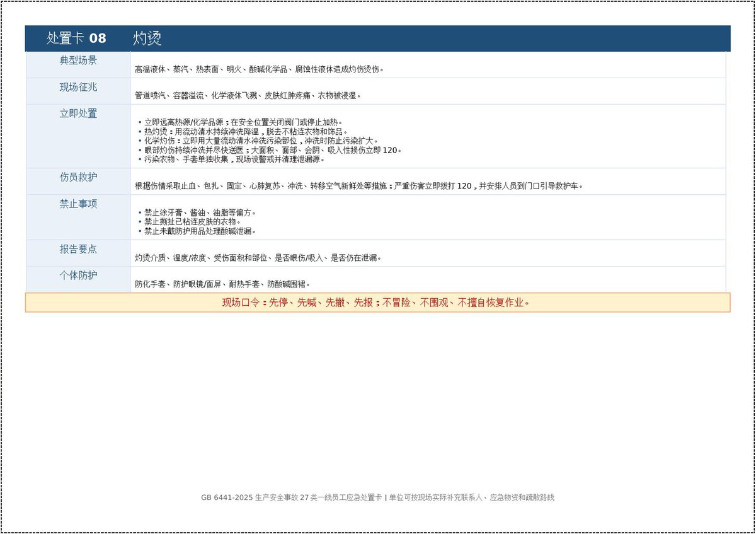Click the bullet 禁止未戴防护用品处理酸碱泄漏
This screenshot has height=534, width=756.
point(200,231)
